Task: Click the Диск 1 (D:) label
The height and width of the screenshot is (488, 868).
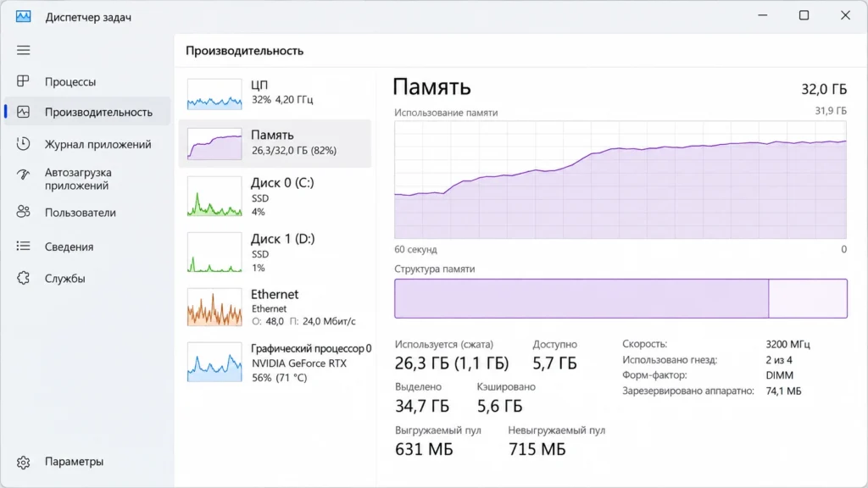Action: 283,238
